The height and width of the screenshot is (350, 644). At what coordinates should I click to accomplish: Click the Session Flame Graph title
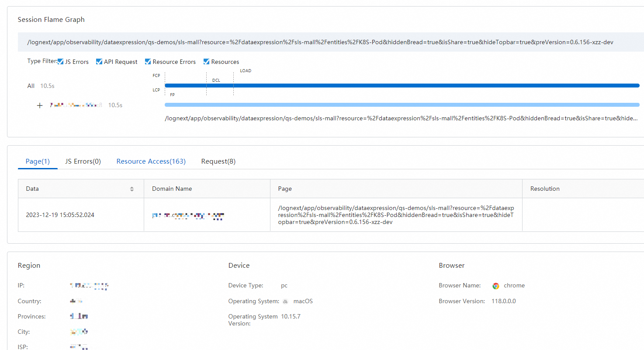51,20
